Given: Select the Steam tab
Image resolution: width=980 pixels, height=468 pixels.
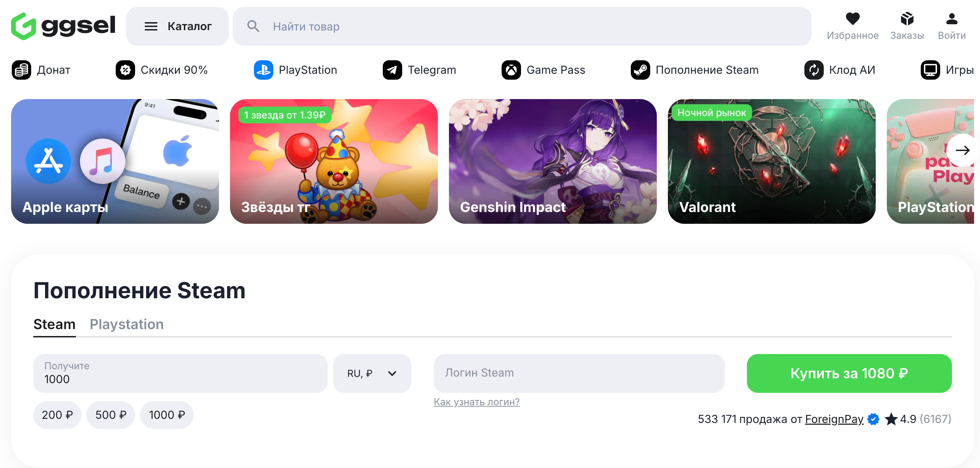Looking at the screenshot, I should [x=54, y=324].
